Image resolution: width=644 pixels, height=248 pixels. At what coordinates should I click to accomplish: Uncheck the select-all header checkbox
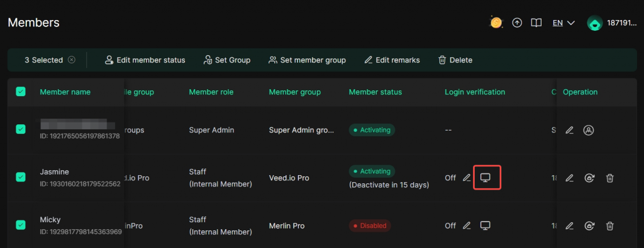click(21, 92)
